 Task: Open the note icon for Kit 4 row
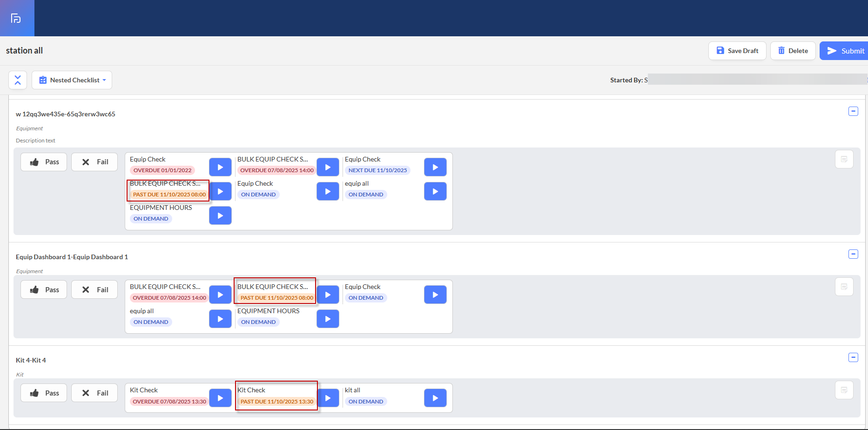(844, 390)
